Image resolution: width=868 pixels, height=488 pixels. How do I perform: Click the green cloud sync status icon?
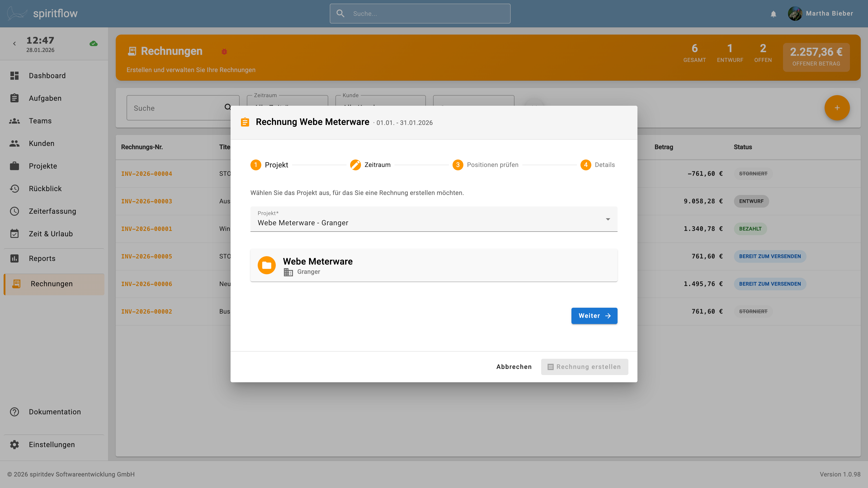[x=94, y=43]
